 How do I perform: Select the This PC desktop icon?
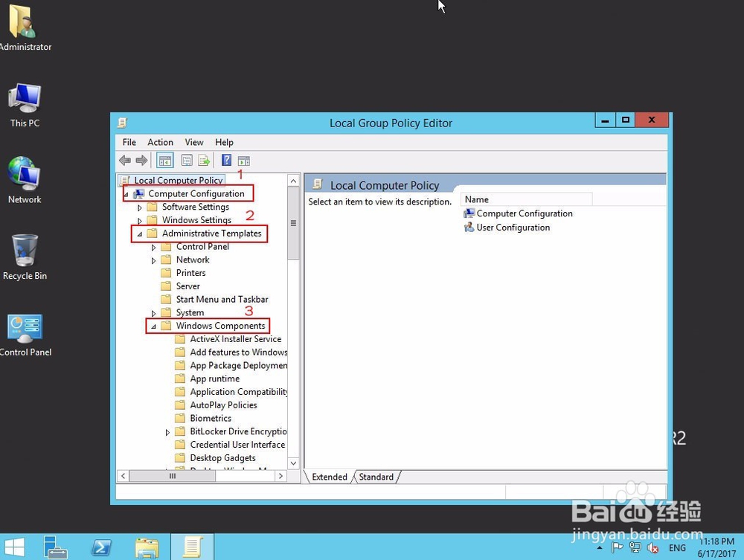pos(25,106)
